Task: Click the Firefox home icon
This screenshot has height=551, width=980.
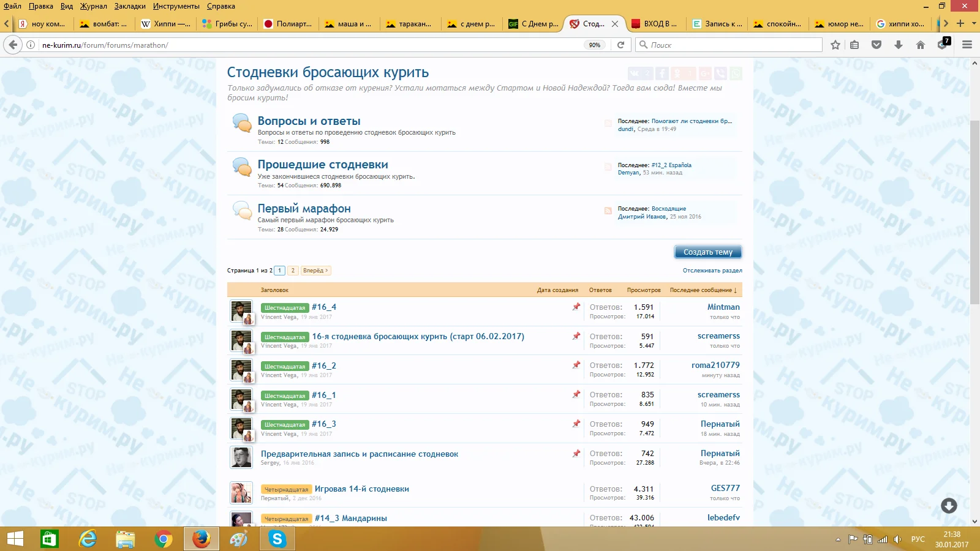Action: click(920, 45)
